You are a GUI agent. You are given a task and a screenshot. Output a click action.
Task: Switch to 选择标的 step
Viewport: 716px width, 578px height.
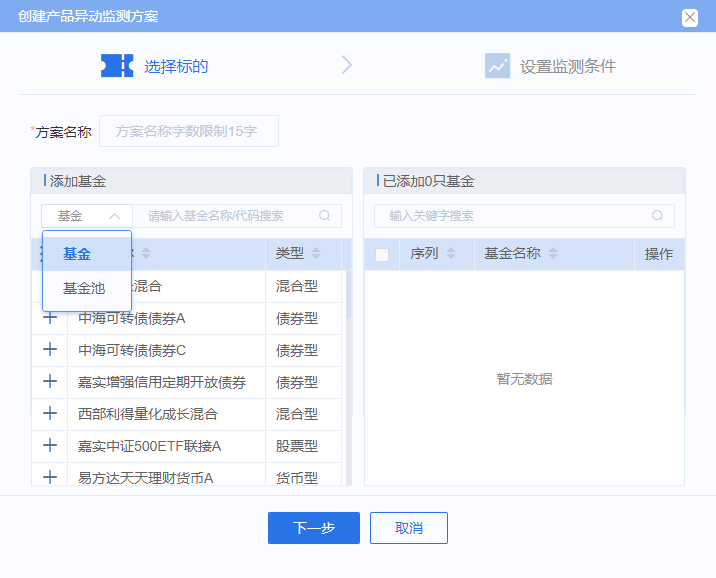[x=156, y=66]
